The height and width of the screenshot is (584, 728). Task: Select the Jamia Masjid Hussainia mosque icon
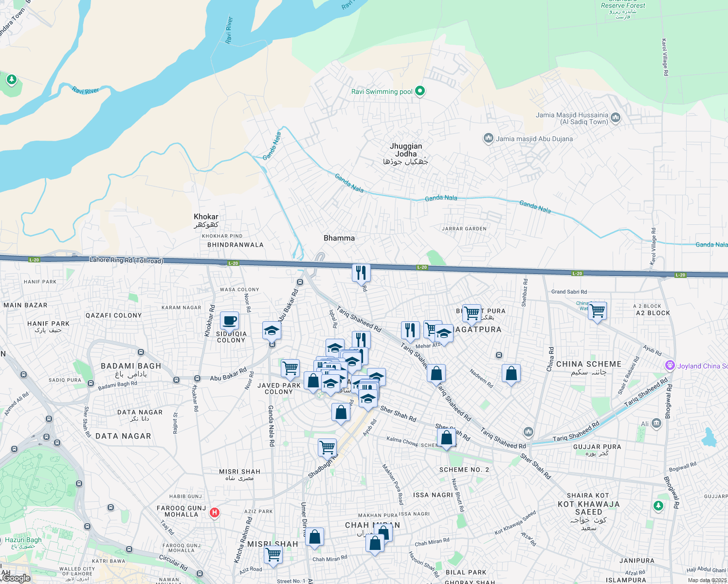615,118
